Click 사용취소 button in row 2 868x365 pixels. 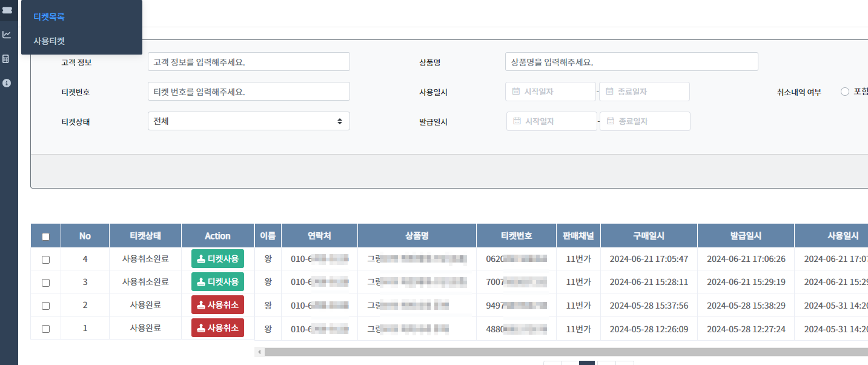pos(217,305)
